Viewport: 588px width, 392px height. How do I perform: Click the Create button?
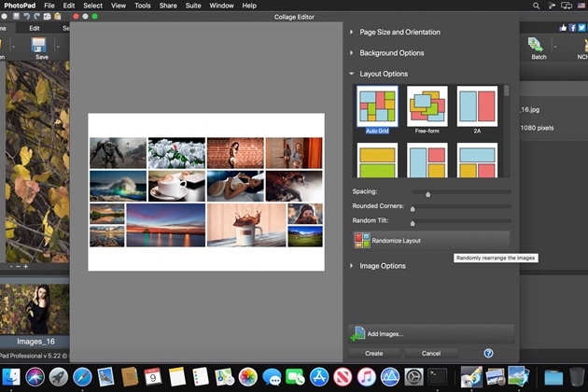point(374,354)
